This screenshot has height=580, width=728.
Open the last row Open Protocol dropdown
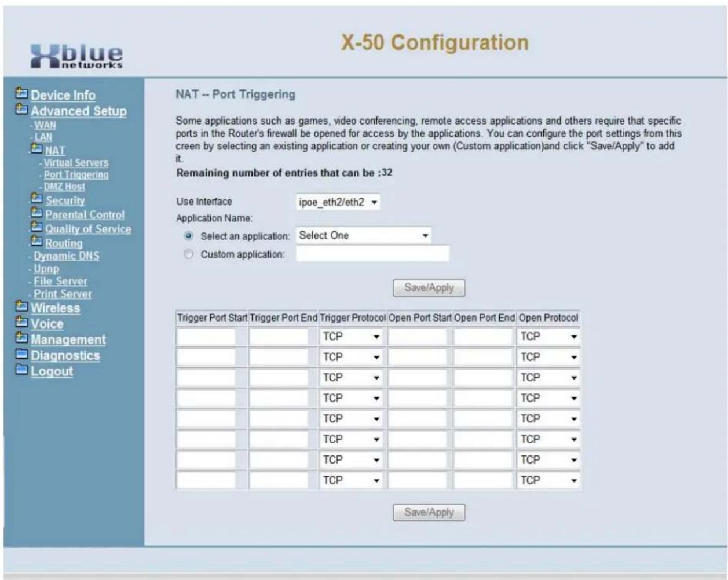[548, 480]
